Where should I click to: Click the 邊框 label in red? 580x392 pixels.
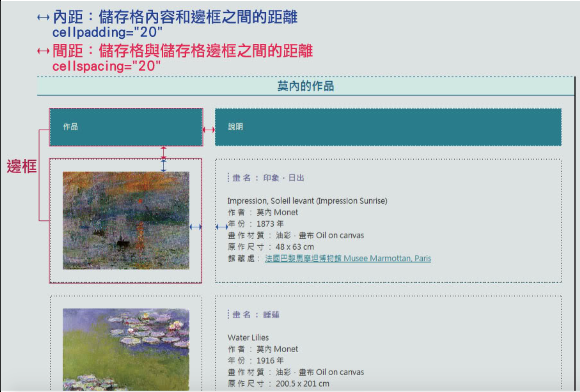point(22,166)
